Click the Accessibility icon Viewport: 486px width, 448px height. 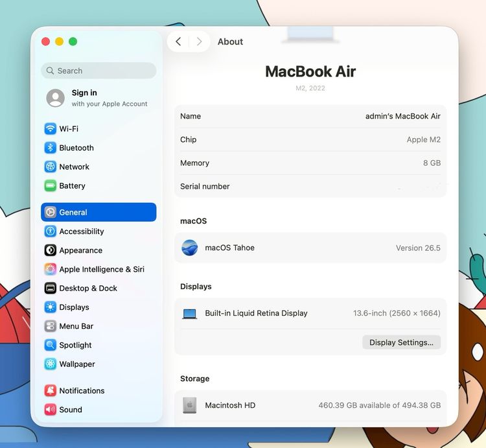pyautogui.click(x=50, y=231)
